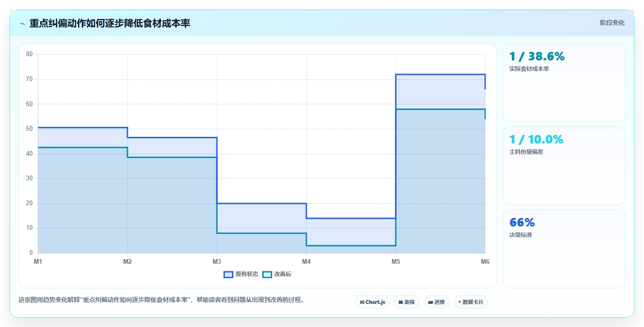Click the chart description sentence below the chart
The width and height of the screenshot is (644, 327).
[163, 300]
